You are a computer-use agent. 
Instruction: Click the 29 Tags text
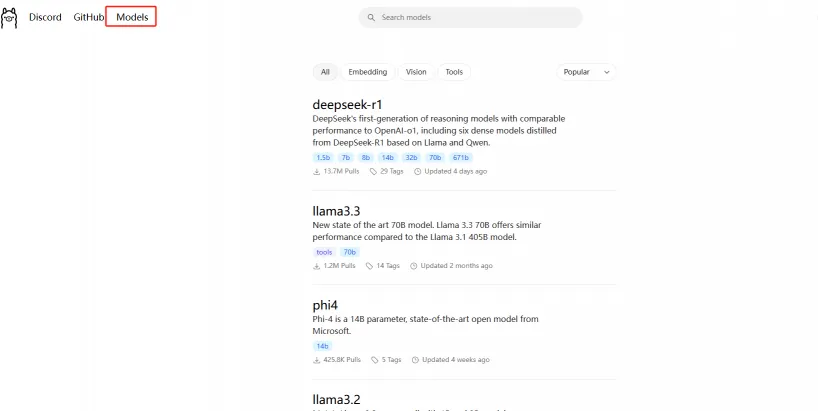392,171
